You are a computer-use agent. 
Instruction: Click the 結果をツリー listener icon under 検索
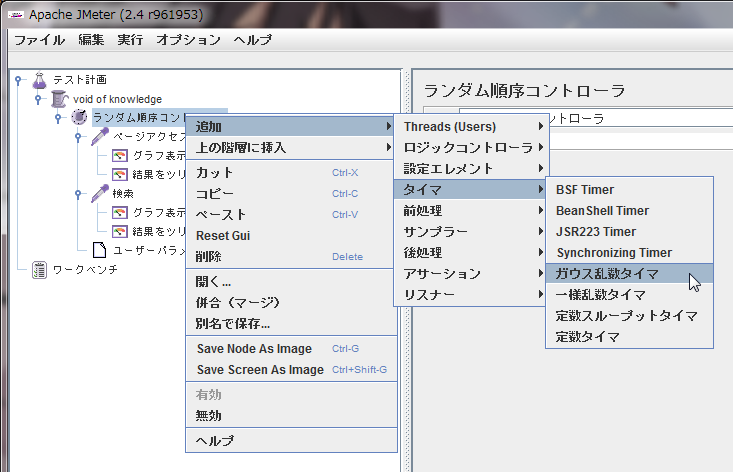click(x=120, y=232)
